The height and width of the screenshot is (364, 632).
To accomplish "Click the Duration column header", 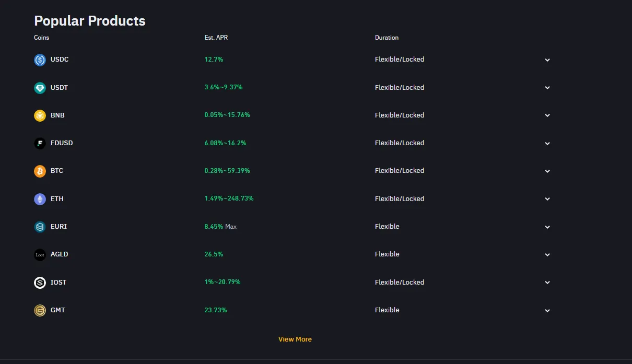I will [387, 38].
